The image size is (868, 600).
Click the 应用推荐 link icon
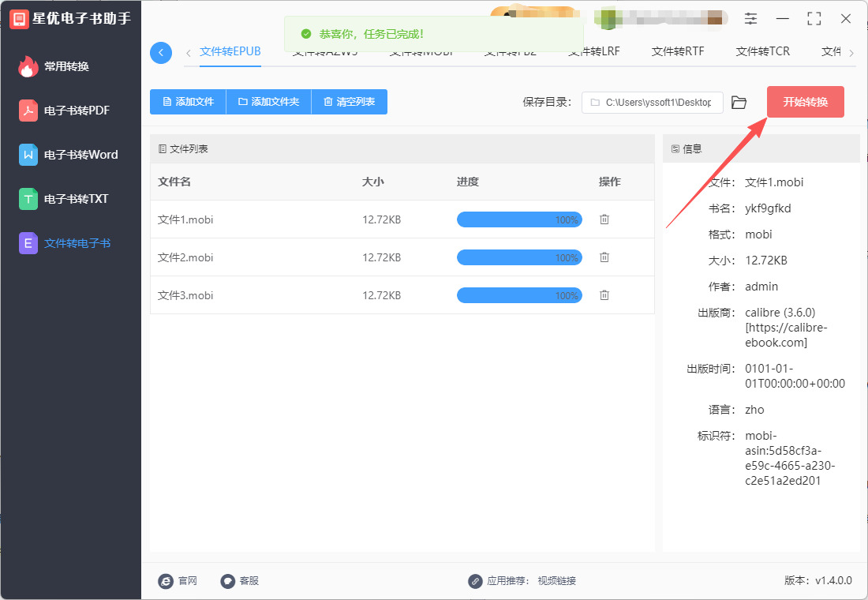click(475, 580)
